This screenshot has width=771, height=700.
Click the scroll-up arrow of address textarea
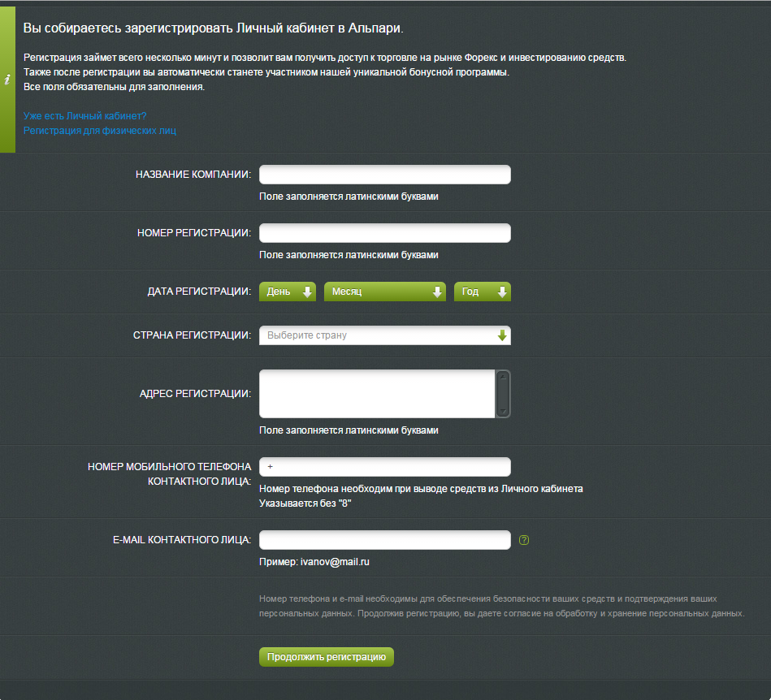point(503,377)
